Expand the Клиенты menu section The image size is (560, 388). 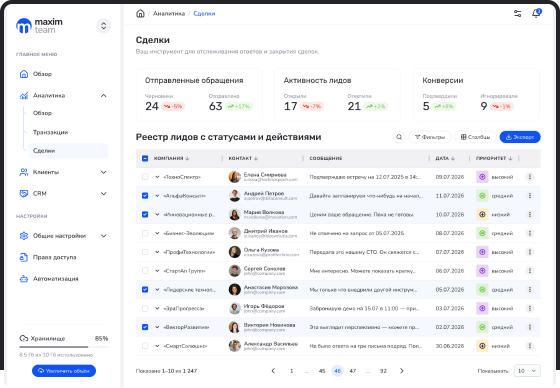coord(104,172)
